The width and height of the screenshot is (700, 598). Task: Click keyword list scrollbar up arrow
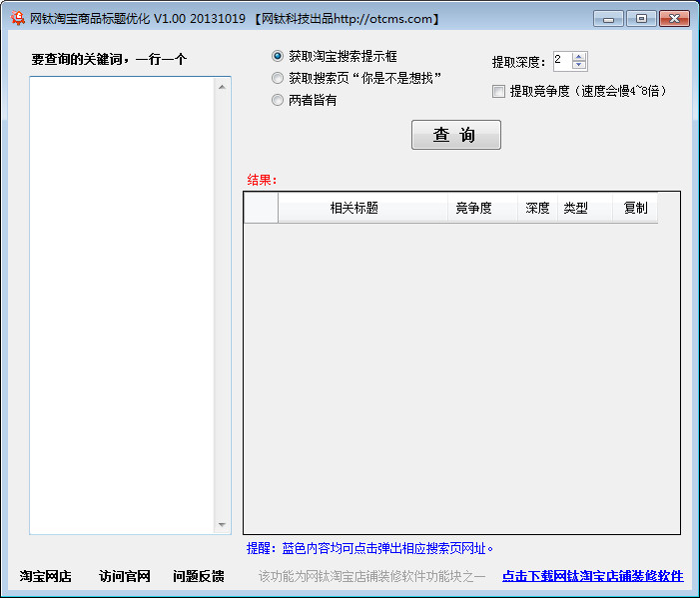point(222,87)
